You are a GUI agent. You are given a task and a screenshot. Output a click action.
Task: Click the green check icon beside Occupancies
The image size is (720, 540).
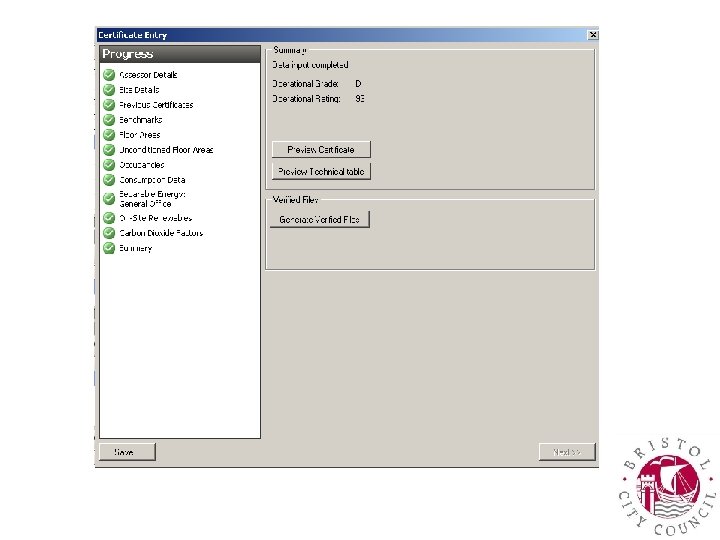pos(109,165)
